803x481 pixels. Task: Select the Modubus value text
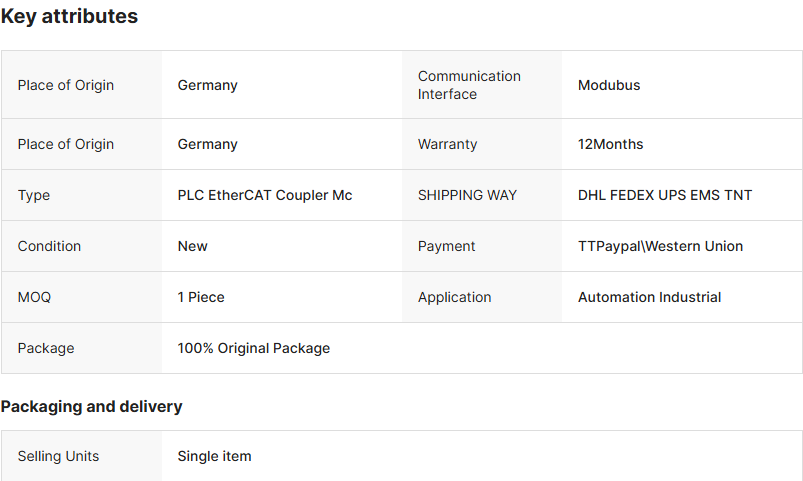click(x=609, y=85)
